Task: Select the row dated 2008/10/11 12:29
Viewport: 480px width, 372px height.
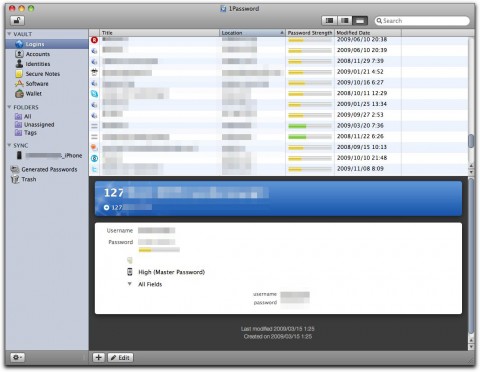Action: (278, 93)
